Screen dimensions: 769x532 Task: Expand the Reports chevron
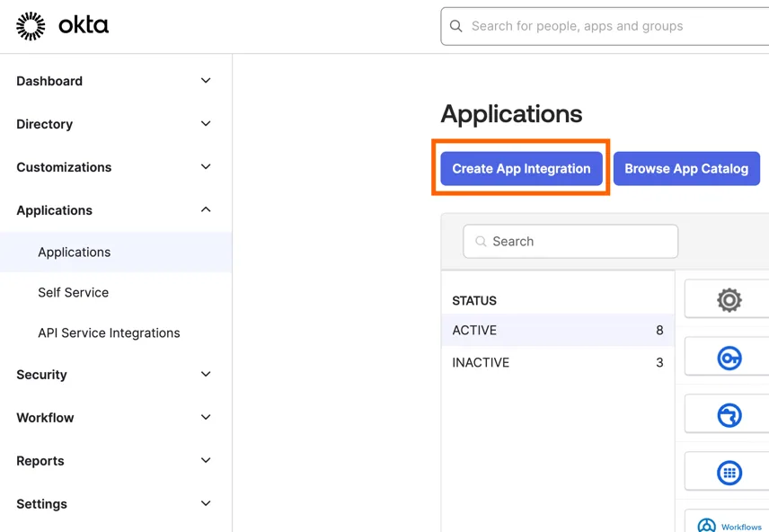click(206, 460)
